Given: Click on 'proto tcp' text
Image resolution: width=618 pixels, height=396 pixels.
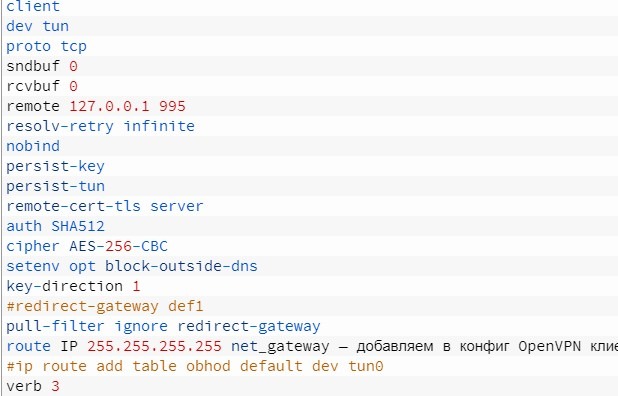Looking at the screenshot, I should tap(46, 46).
